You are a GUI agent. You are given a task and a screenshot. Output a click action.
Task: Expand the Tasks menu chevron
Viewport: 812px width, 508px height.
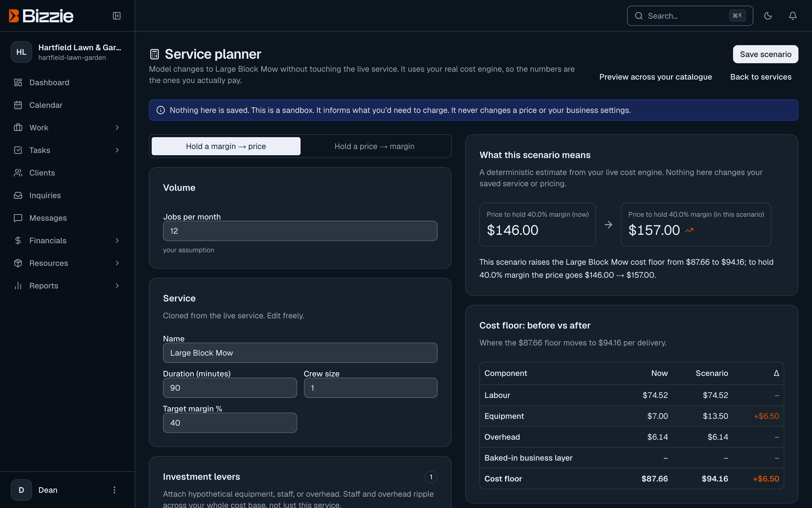[117, 150]
